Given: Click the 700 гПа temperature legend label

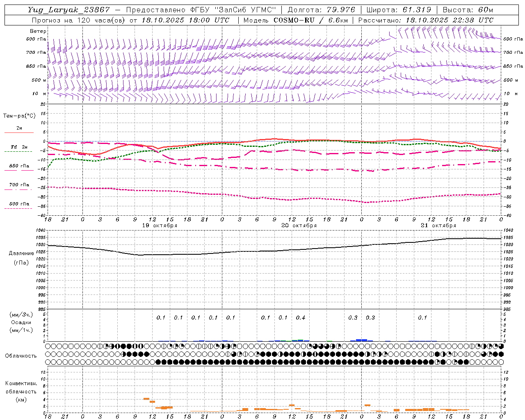Looking at the screenshot, I should tap(19, 185).
